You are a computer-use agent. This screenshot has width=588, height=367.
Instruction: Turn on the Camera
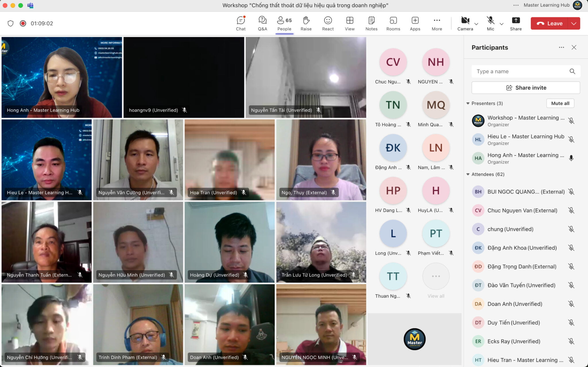point(465,22)
